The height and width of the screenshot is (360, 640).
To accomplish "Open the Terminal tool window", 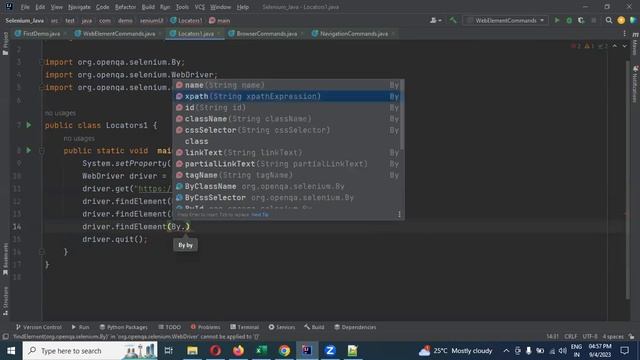I will tap(244, 327).
